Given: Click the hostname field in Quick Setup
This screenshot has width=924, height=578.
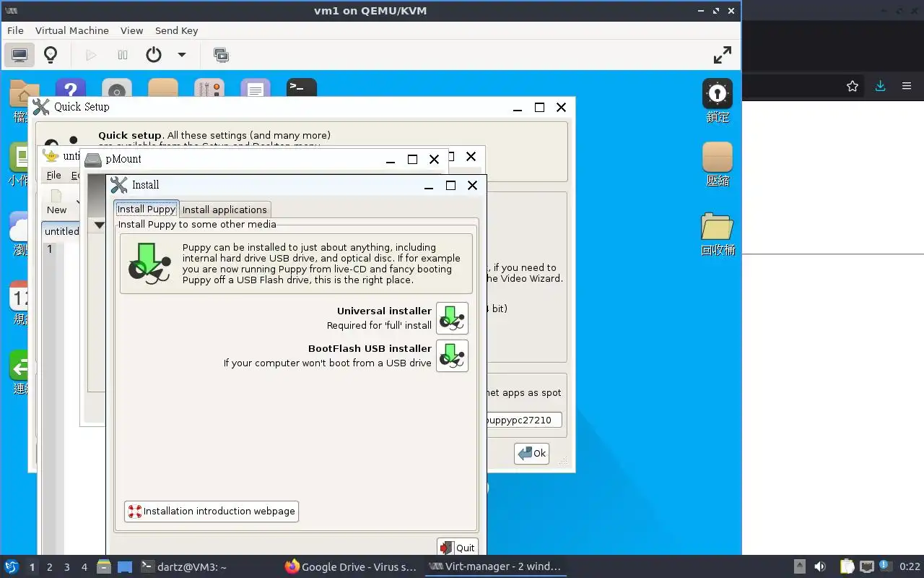Looking at the screenshot, I should click(523, 420).
